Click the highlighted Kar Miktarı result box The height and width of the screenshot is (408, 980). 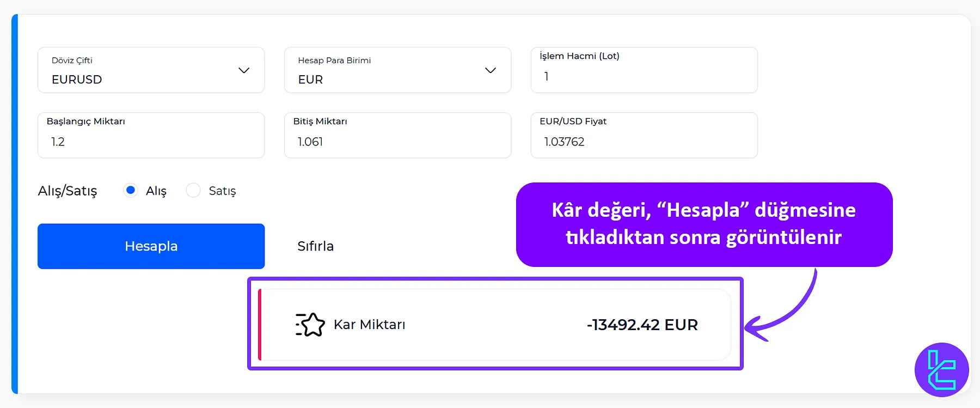pyautogui.click(x=495, y=324)
